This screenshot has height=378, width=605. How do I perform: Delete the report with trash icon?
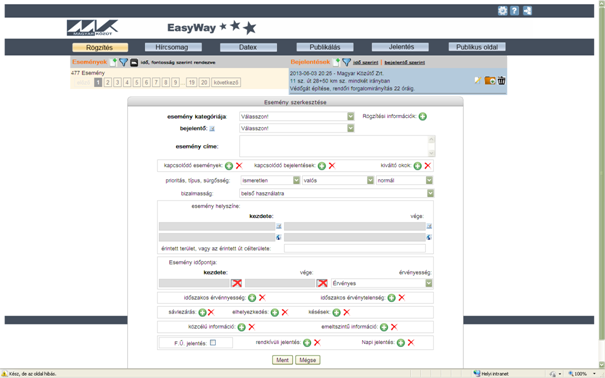point(502,80)
